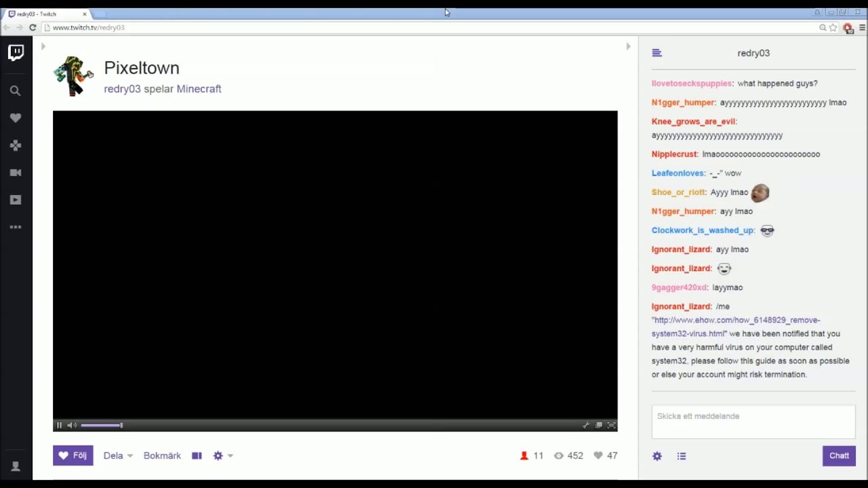Image resolution: width=868 pixels, height=488 pixels.
Task: Click username Clockwork_is_washed_up in chat
Action: coord(703,230)
